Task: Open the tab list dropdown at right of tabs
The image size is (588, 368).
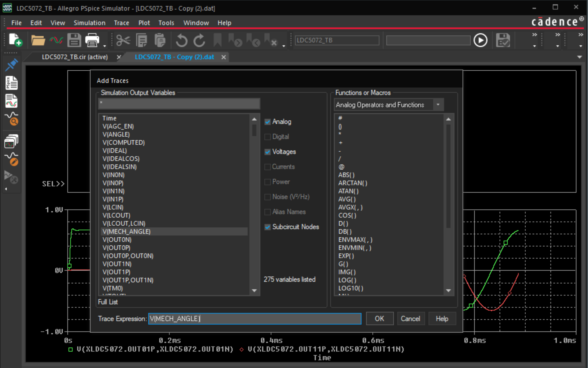Action: pos(580,57)
